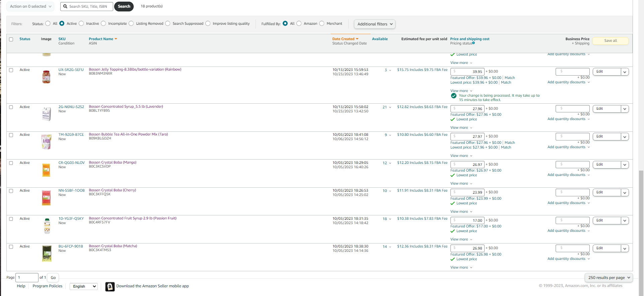Check the BU-6FCP-901B row checkbox
Image resolution: width=644 pixels, height=296 pixels.
(11, 247)
